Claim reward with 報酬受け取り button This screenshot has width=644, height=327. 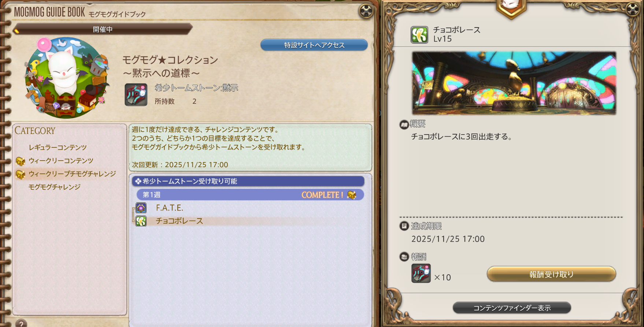[x=551, y=274]
